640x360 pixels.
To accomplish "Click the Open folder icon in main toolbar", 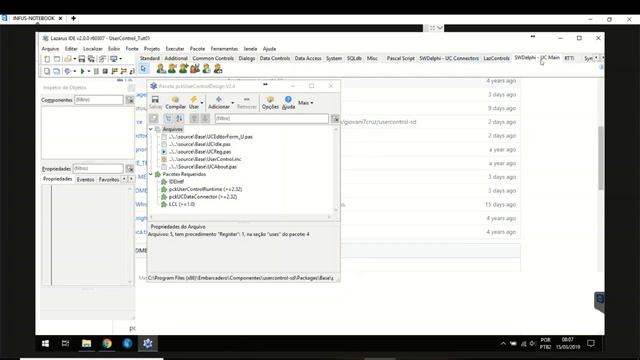I will (x=68, y=59).
